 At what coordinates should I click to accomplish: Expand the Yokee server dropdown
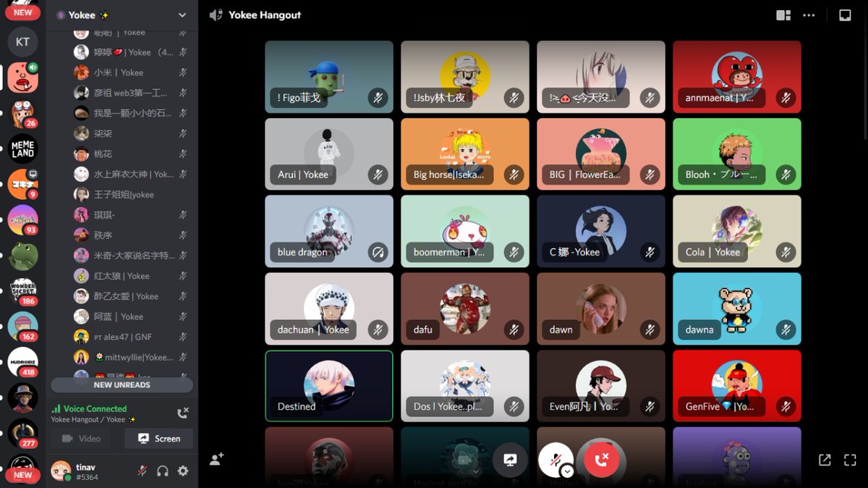point(182,15)
